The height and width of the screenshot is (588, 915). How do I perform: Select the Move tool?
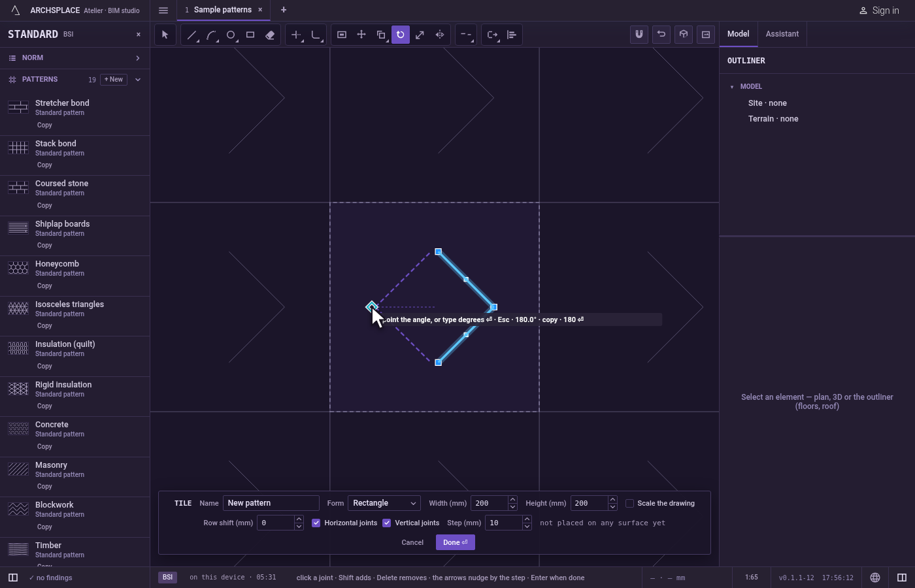coord(361,35)
